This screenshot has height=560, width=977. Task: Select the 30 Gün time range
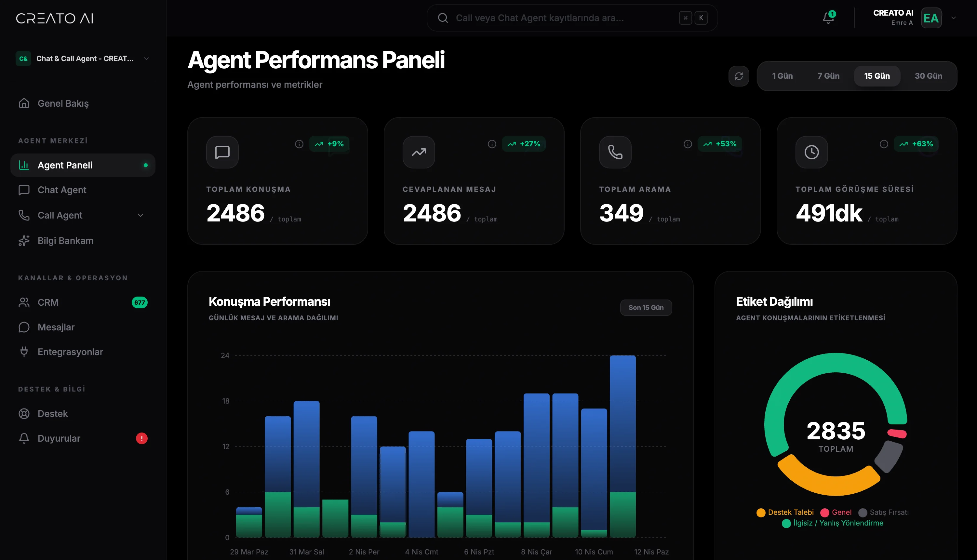[928, 76]
